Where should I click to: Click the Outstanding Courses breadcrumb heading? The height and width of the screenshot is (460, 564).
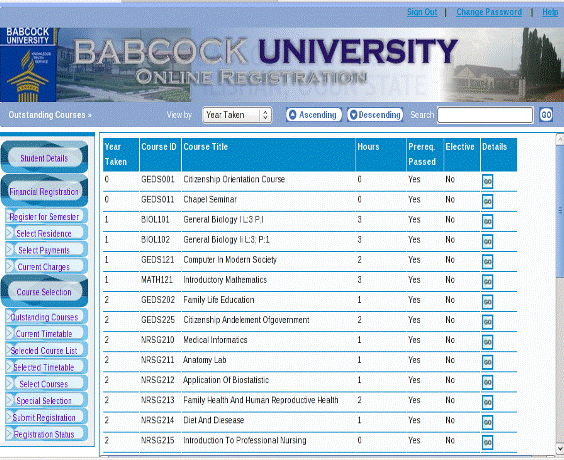coord(50,115)
